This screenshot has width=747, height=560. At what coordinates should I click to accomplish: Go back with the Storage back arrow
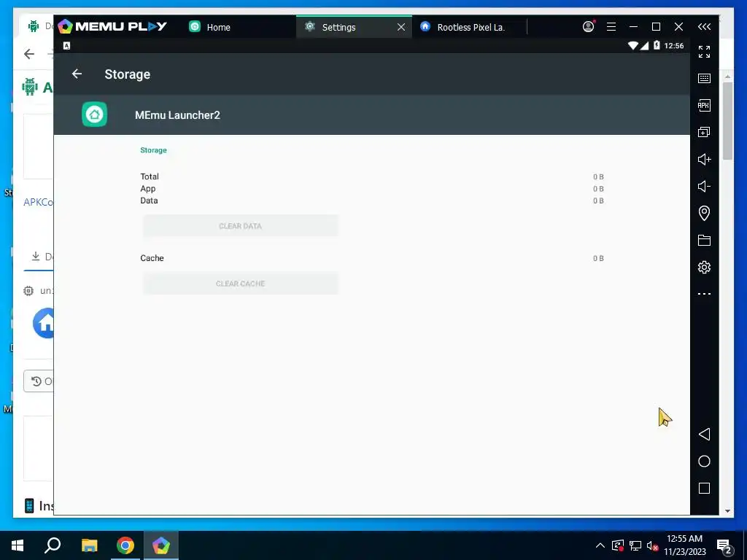click(77, 74)
